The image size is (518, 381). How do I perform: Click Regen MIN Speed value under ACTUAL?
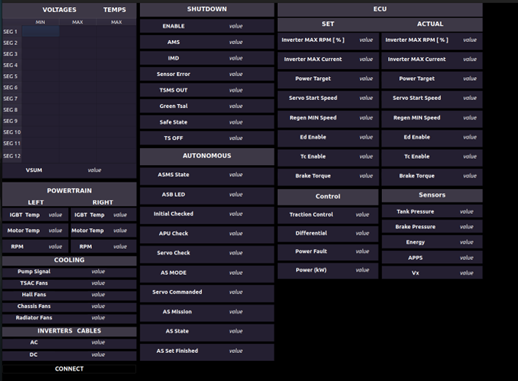(470, 118)
